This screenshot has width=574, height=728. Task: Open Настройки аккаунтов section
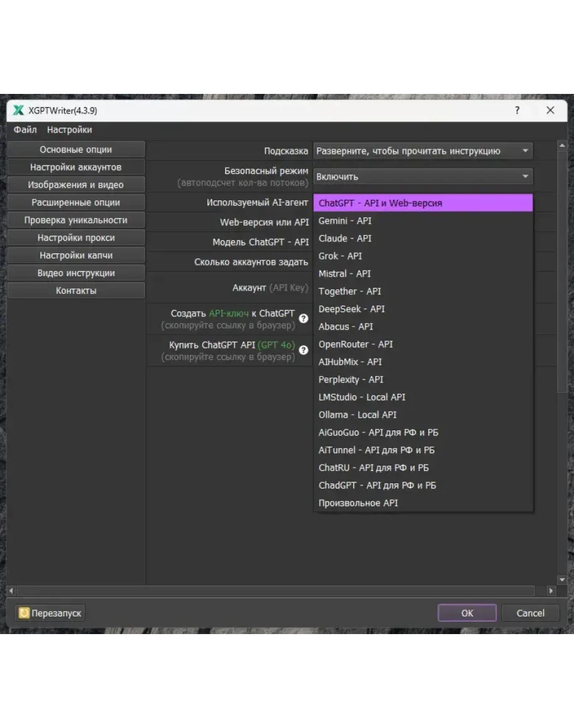point(76,167)
